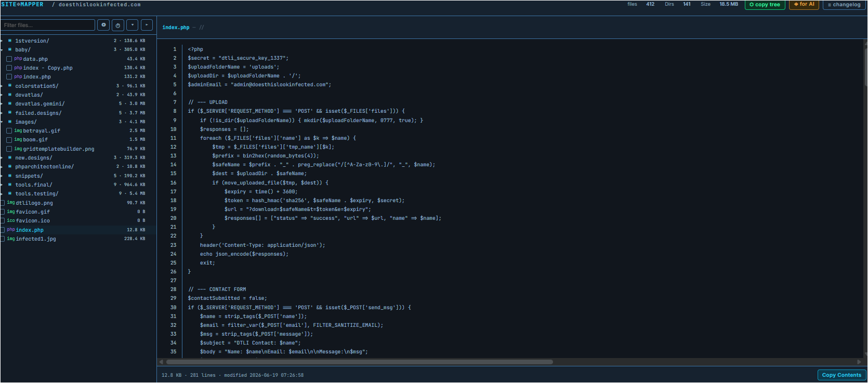Click the folder icon of colorstation5/
This screenshot has width=868, height=383.
pos(10,86)
